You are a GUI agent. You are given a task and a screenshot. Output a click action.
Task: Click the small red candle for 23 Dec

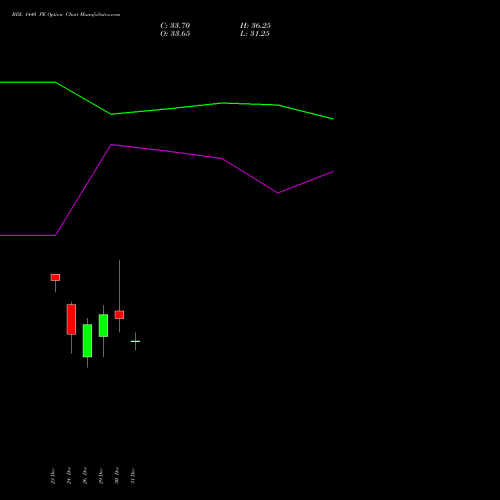point(55,277)
